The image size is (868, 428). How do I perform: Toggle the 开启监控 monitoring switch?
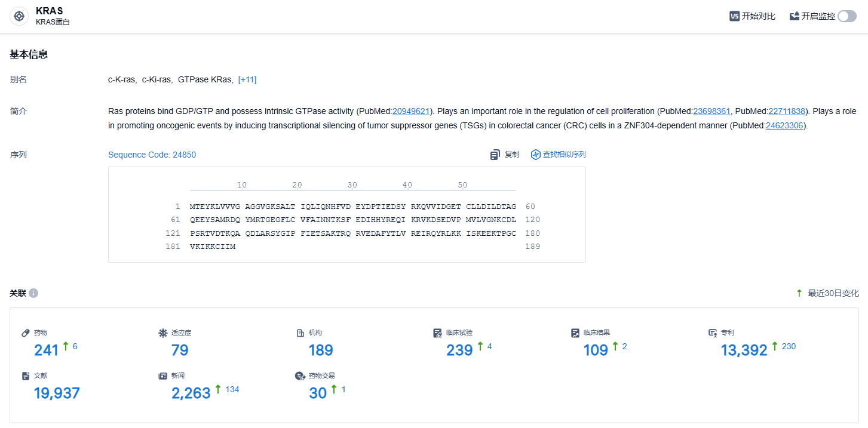(x=846, y=16)
